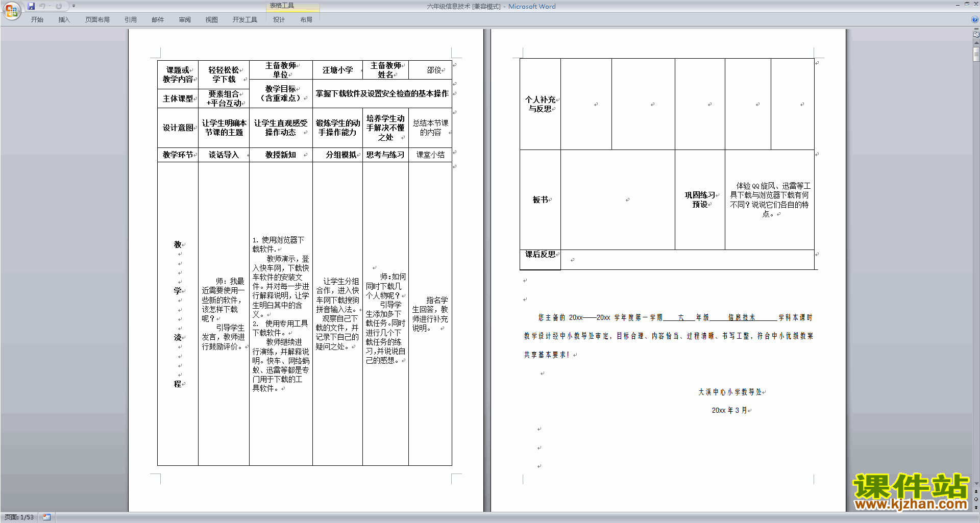
Task: Click the 大溪中心小学教导处 text
Action: 730,392
